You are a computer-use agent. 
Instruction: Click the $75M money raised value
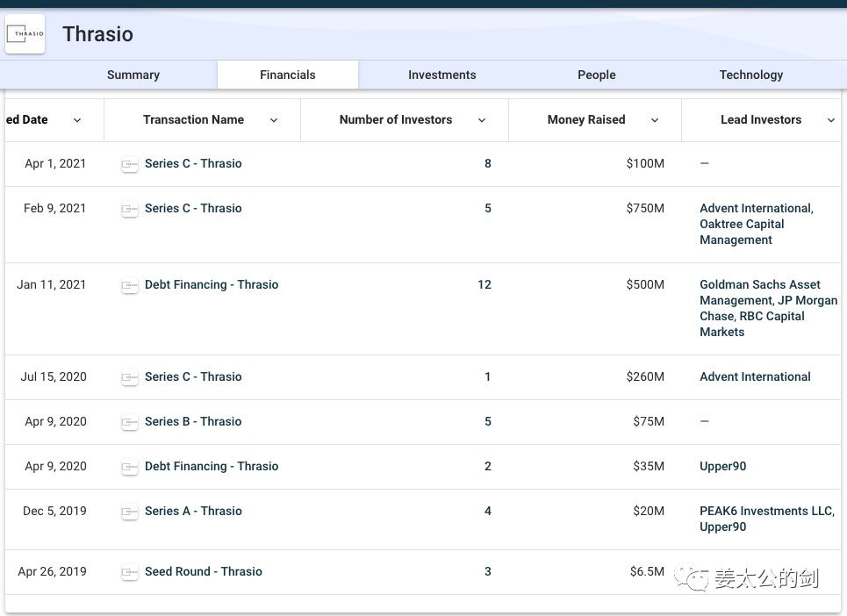click(x=649, y=422)
